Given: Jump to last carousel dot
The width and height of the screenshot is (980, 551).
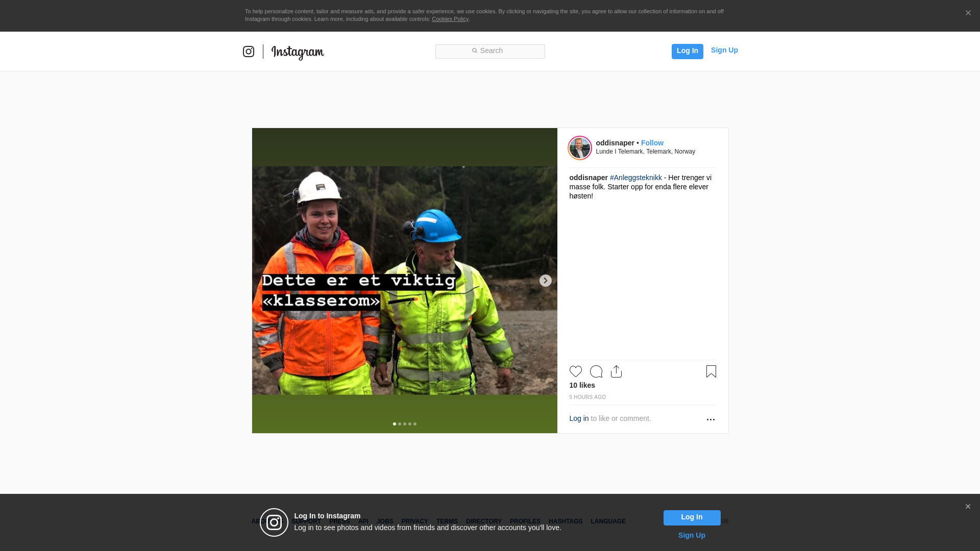Looking at the screenshot, I should [415, 424].
